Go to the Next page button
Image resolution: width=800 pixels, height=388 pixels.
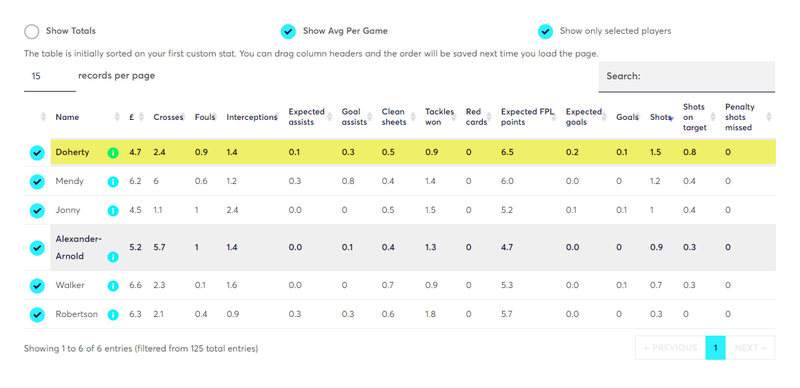pyautogui.click(x=750, y=348)
